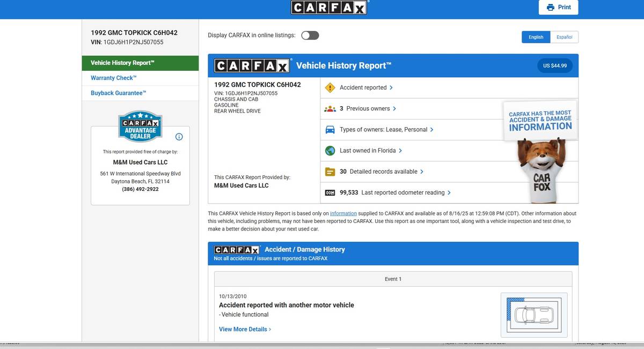Viewport: 644px width, 349px height.
Task: Expand Last reported odometer reading chevron
Action: (x=449, y=192)
